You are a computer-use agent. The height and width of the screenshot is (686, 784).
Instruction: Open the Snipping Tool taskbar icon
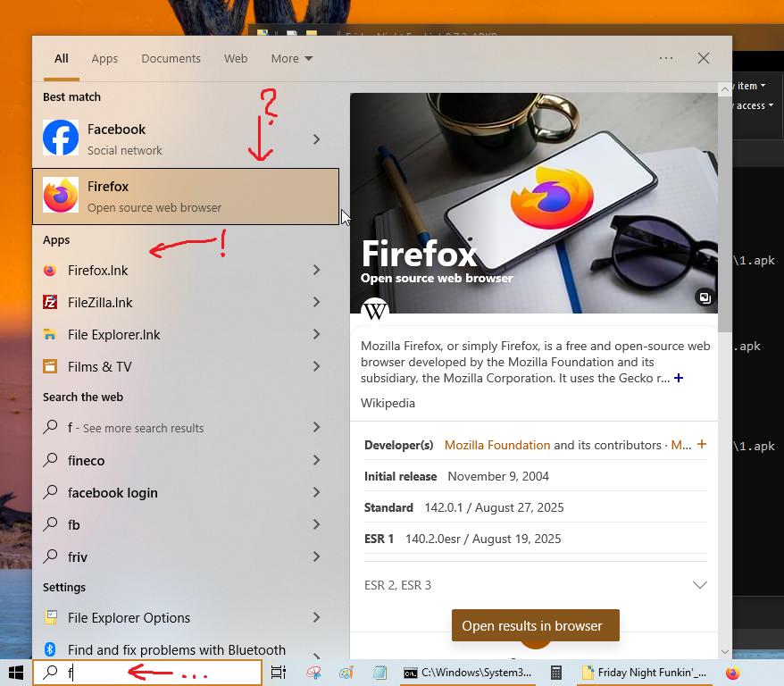pos(314,673)
